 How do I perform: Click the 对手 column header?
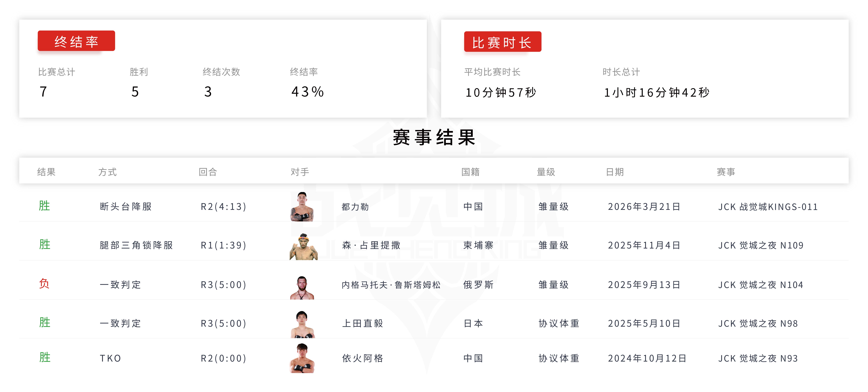point(300,172)
